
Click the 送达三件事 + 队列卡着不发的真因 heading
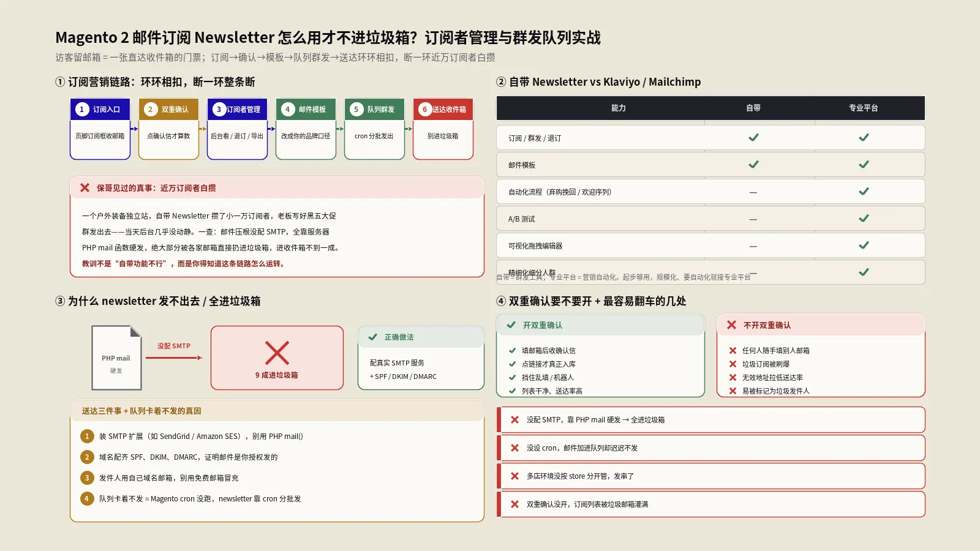pyautogui.click(x=141, y=411)
